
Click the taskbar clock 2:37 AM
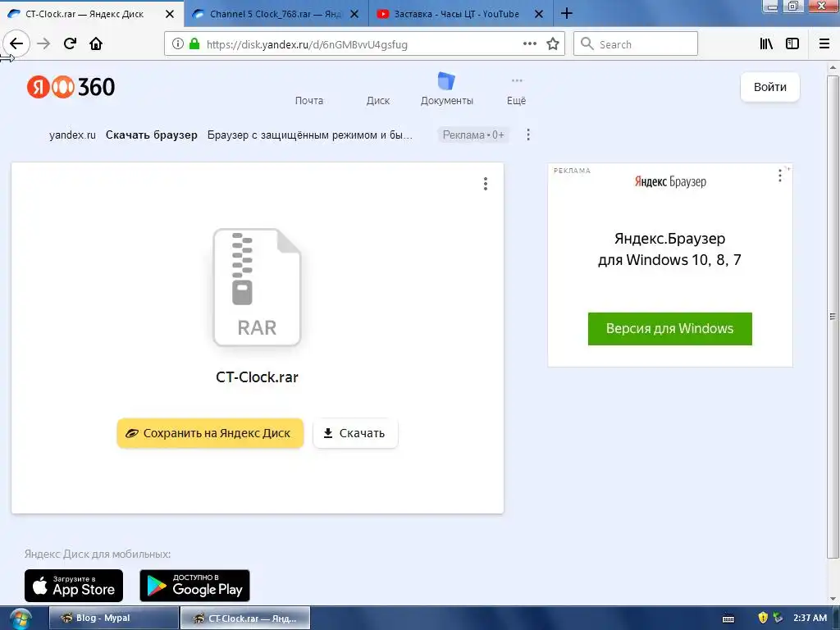pos(810,618)
